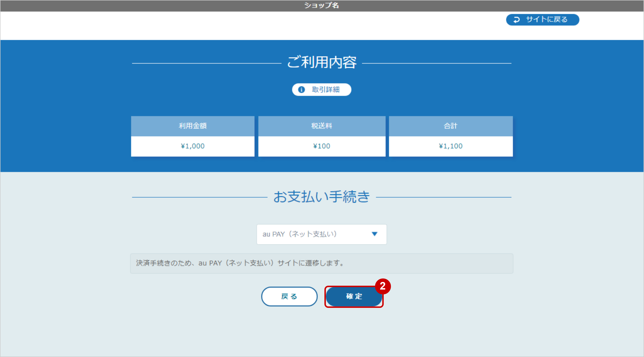The height and width of the screenshot is (357, 644).
Task: Click the 利用金額 column header
Action: 193,126
